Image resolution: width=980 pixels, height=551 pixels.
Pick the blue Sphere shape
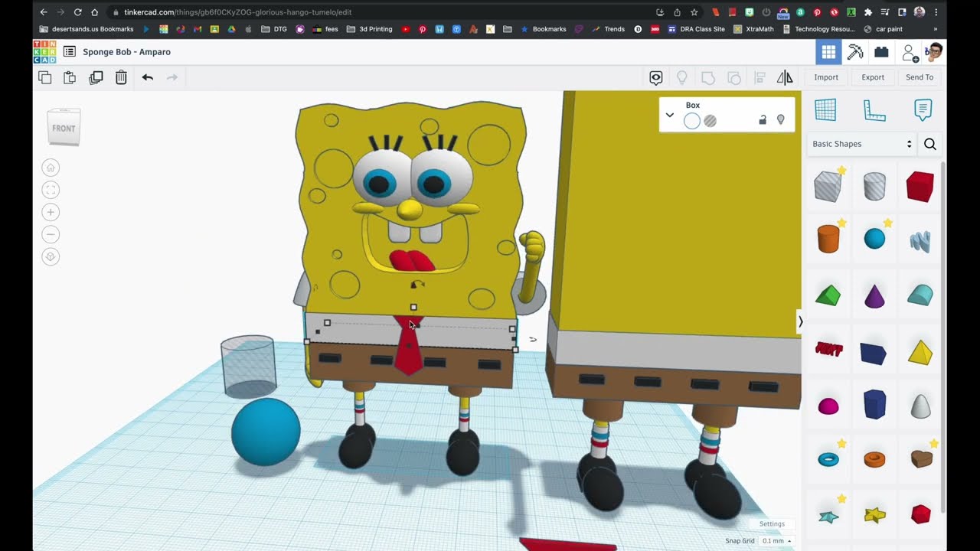[x=874, y=239]
